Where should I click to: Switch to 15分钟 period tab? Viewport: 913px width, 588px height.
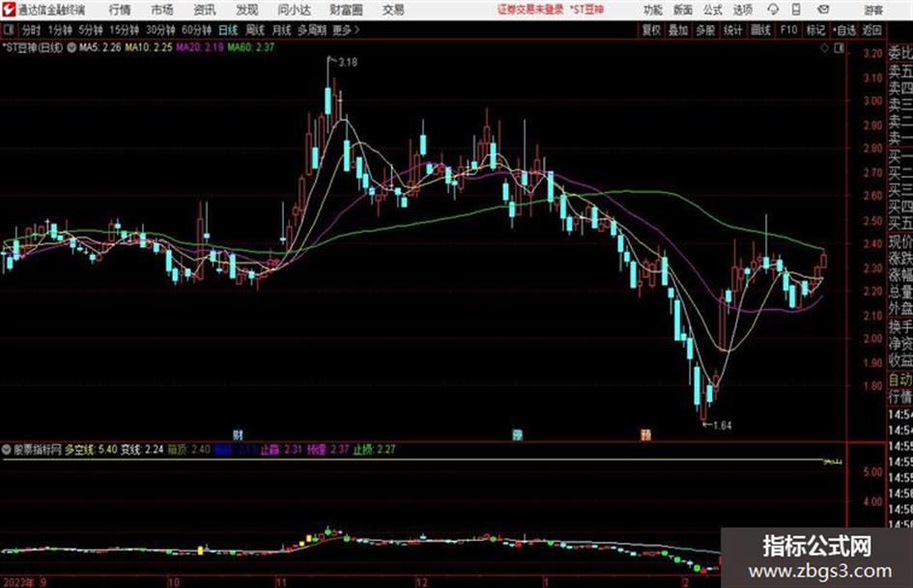[124, 30]
